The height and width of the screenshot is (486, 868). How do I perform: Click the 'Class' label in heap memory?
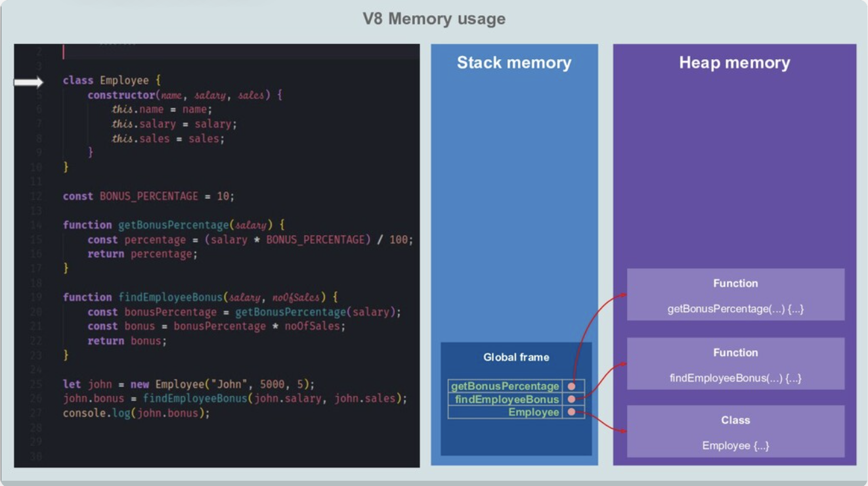(x=735, y=420)
